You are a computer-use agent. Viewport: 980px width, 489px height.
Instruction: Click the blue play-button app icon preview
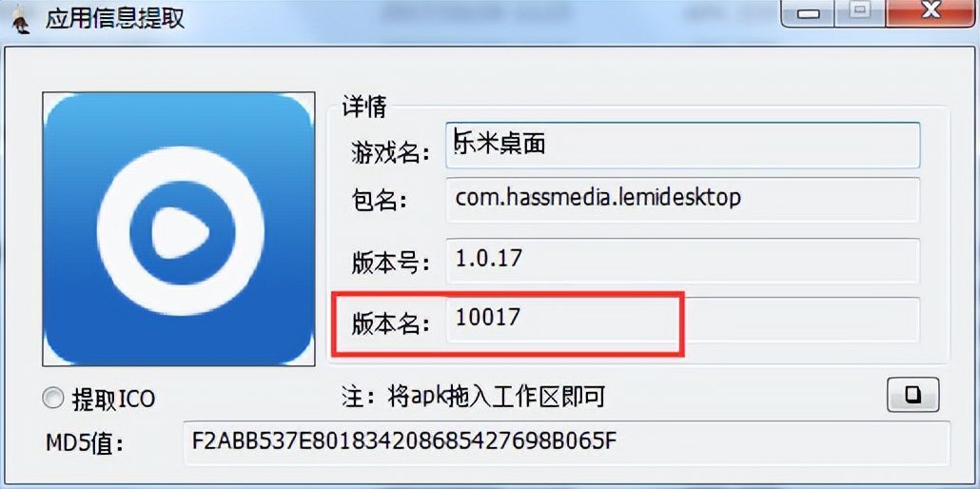coord(179,229)
